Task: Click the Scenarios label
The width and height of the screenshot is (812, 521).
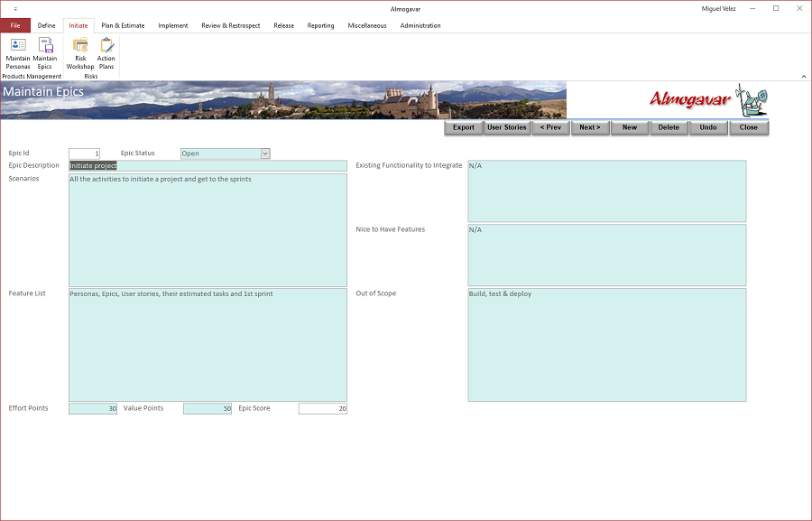Action: point(23,179)
